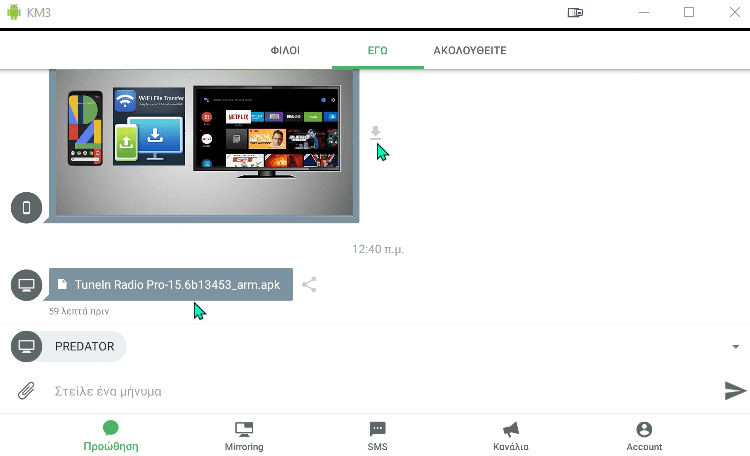Go to Mirroring in bottom navigation
Viewport: 750px width, 456px height.
pos(244,436)
